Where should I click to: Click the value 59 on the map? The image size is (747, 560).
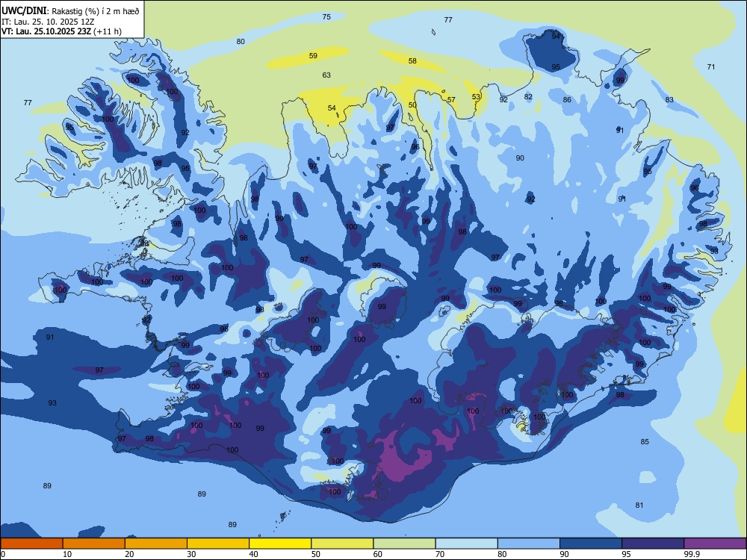pyautogui.click(x=313, y=56)
